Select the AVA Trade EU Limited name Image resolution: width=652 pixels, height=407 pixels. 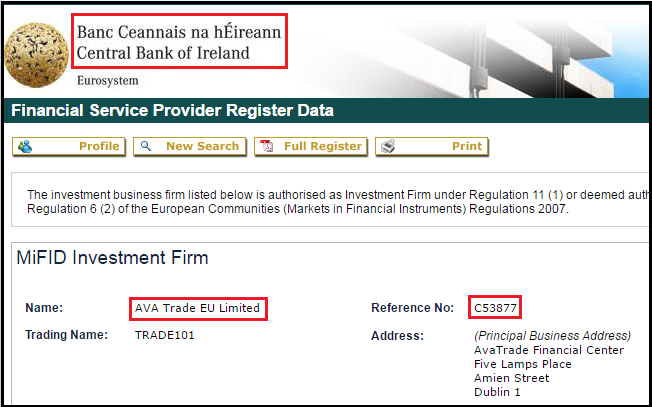(197, 308)
